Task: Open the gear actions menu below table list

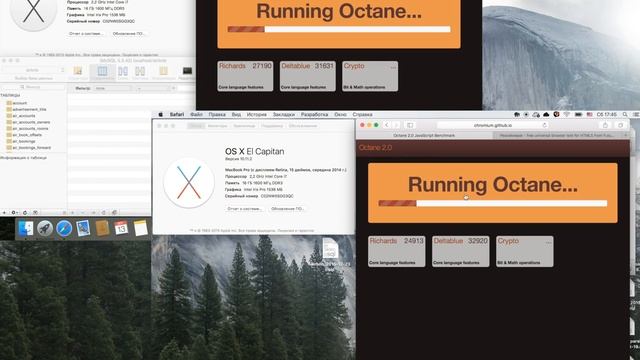Action: (14, 213)
